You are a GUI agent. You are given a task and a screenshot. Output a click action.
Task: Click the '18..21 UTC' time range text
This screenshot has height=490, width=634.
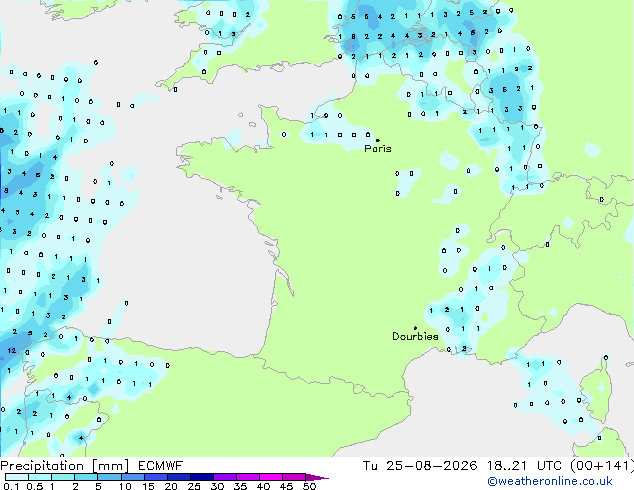tap(524, 466)
